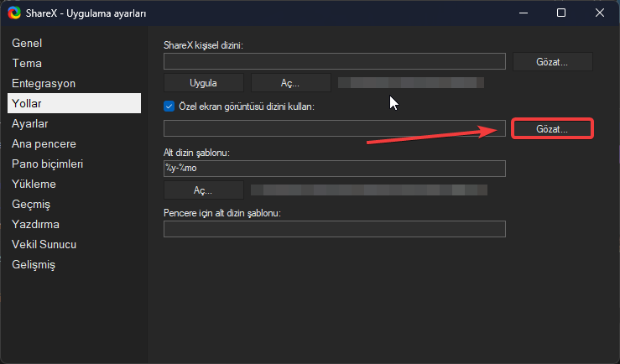The width and height of the screenshot is (620, 364).
Task: Click the Pencere için alt dizin şablonu field
Action: click(x=335, y=229)
